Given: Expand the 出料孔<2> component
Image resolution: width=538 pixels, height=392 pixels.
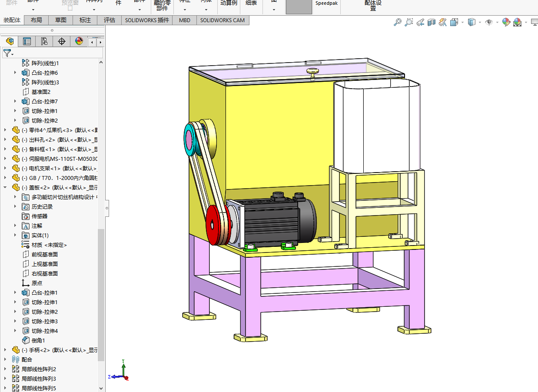Looking at the screenshot, I should pos(5,140).
